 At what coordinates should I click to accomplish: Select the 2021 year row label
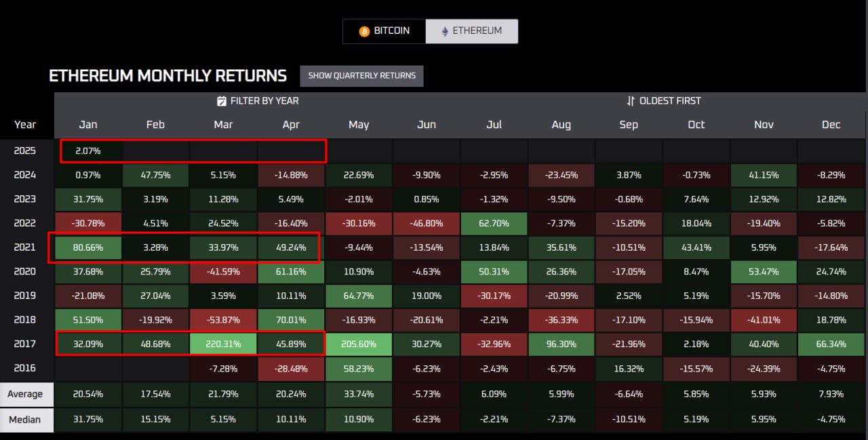pyautogui.click(x=25, y=247)
